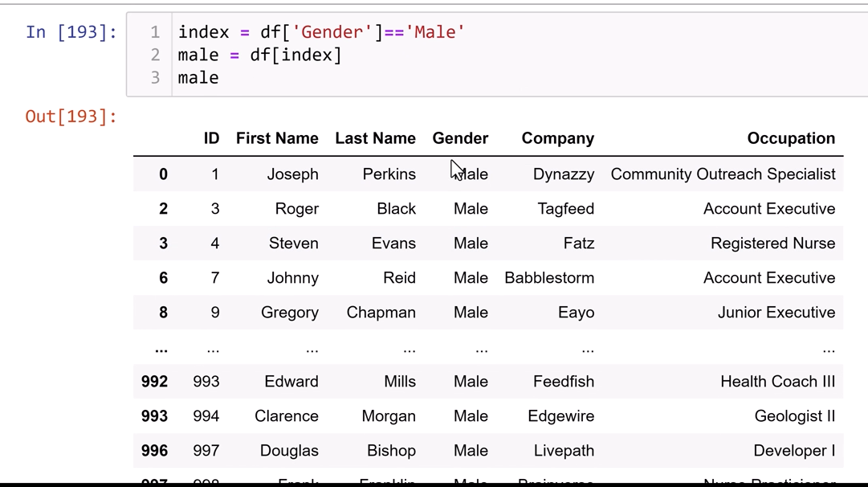Click the ID column header
The image size is (868, 487).
tap(211, 138)
